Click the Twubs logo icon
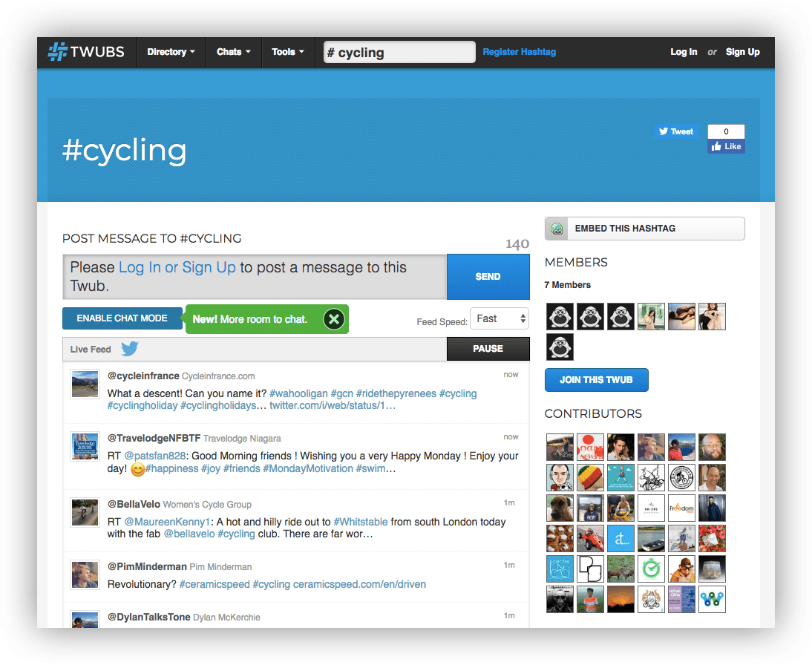Viewport: 812px width, 665px height. 58,52
